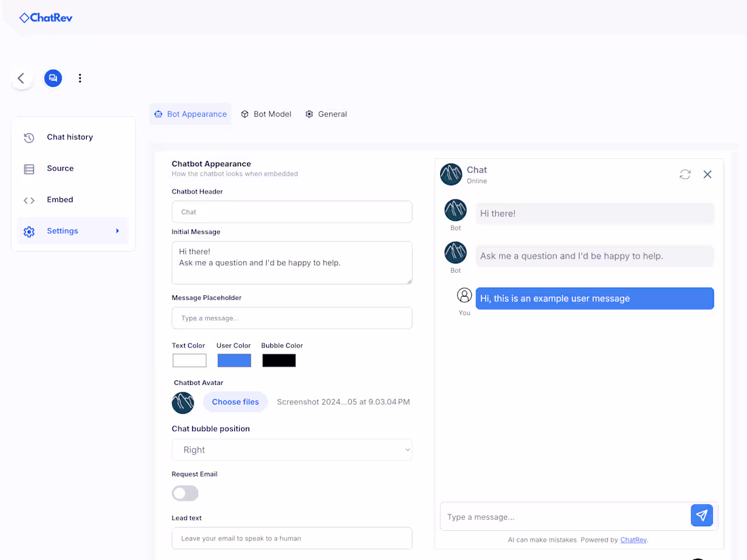Image resolution: width=747 pixels, height=560 pixels.
Task: Pick the User Color swatch
Action: point(234,360)
